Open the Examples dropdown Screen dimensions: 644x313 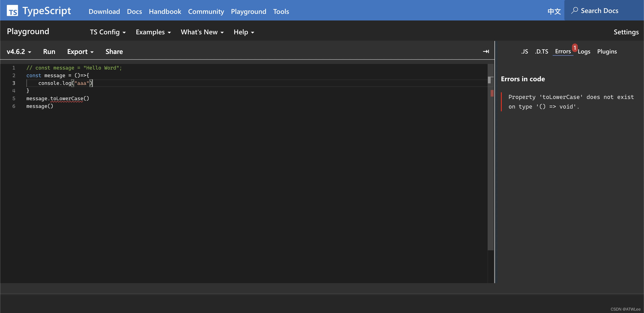[153, 32]
